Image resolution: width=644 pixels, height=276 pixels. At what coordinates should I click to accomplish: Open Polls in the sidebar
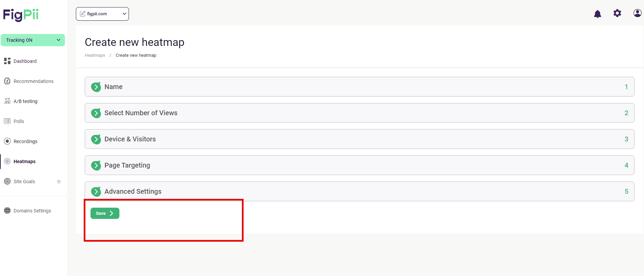[19, 121]
